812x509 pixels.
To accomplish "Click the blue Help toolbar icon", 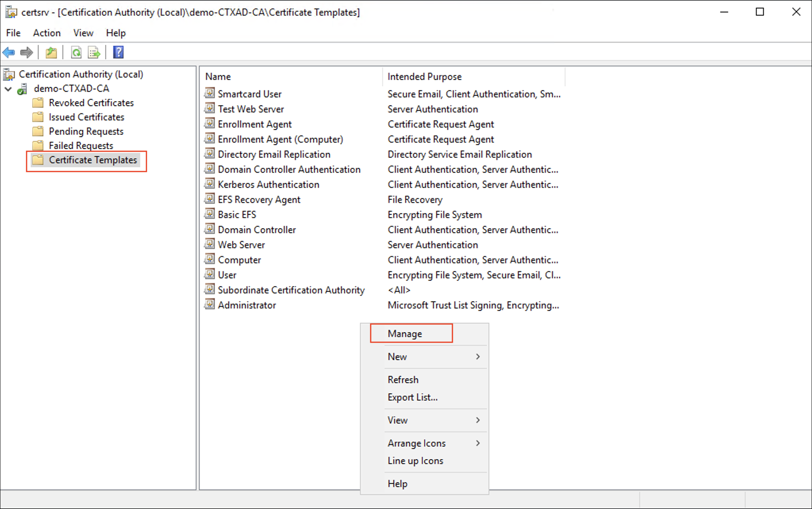I will (x=118, y=52).
